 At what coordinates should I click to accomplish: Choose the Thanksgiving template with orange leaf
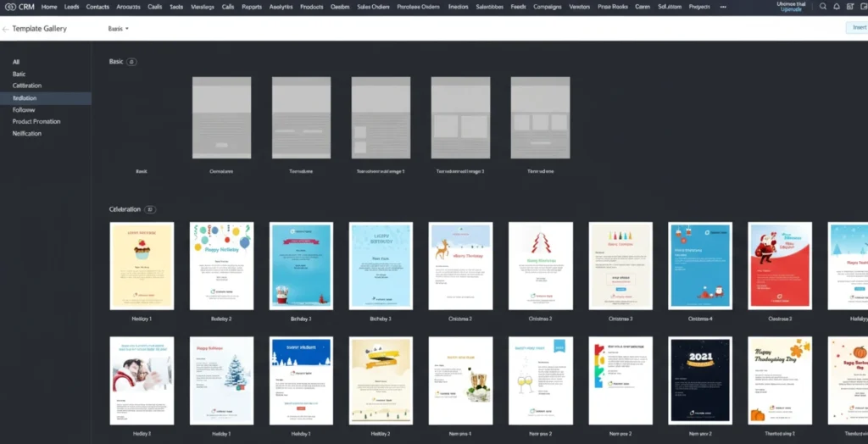pyautogui.click(x=780, y=380)
